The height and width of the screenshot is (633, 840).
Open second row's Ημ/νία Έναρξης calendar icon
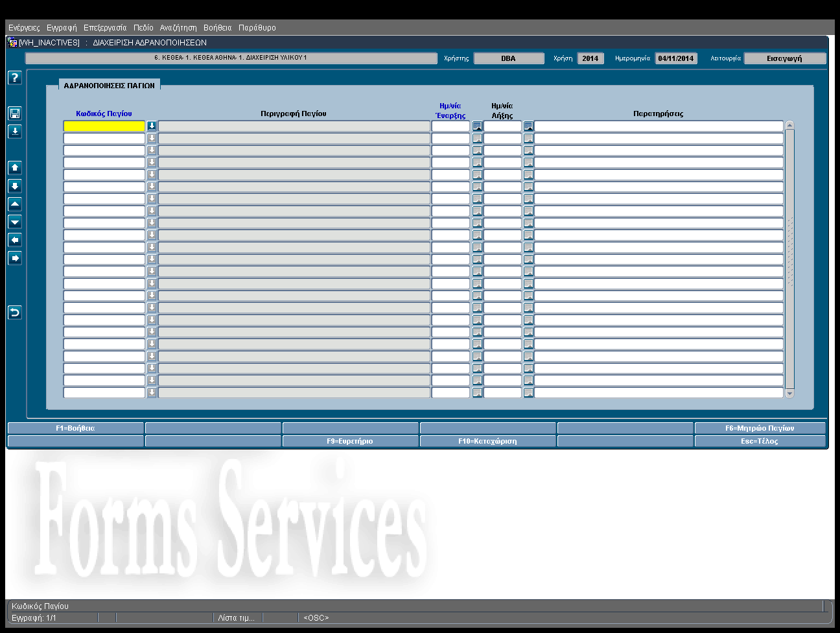point(477,138)
